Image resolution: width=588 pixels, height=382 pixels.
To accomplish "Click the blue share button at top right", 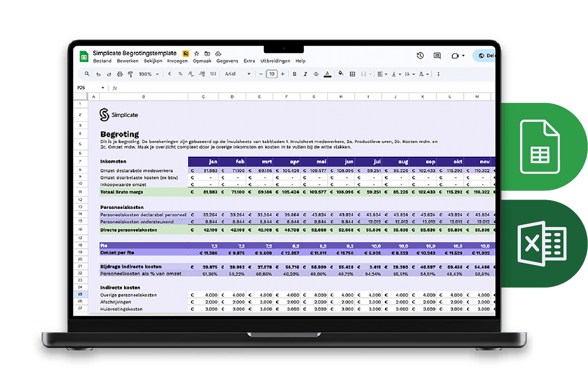I will pos(484,55).
